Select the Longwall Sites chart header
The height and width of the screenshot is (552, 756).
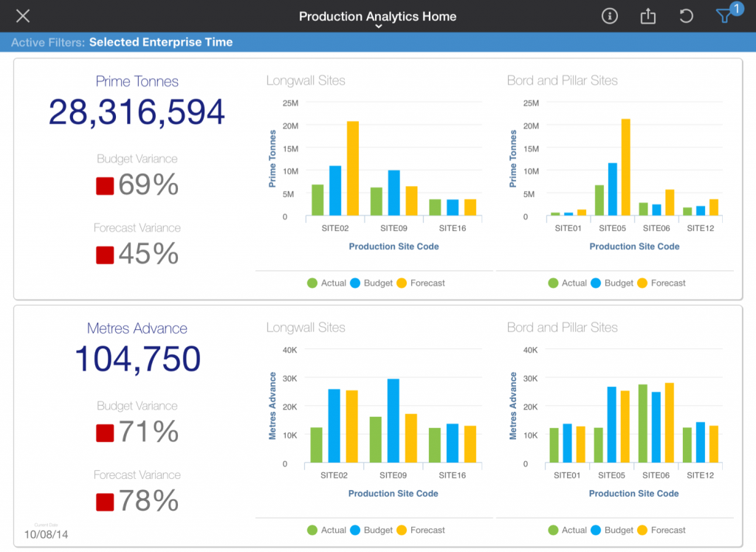(x=306, y=80)
